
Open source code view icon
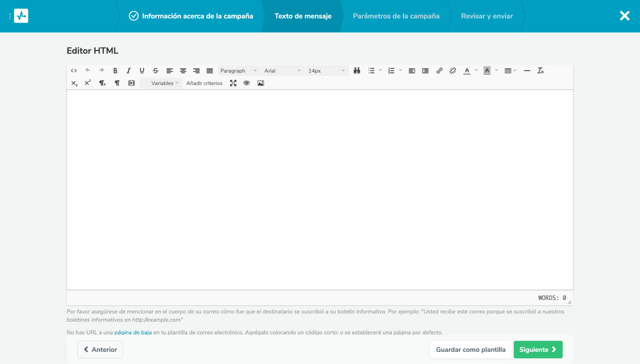click(x=74, y=71)
